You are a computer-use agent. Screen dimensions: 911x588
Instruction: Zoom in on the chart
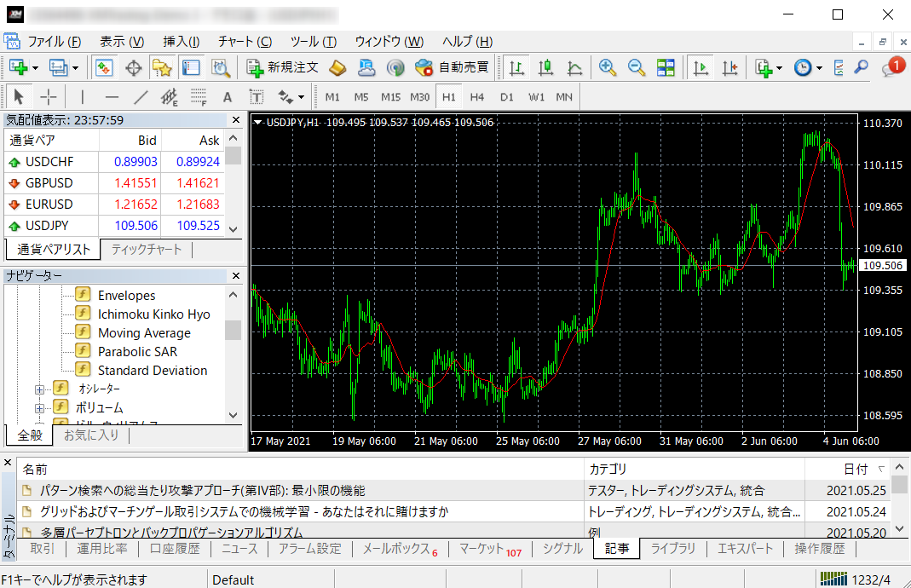point(607,67)
